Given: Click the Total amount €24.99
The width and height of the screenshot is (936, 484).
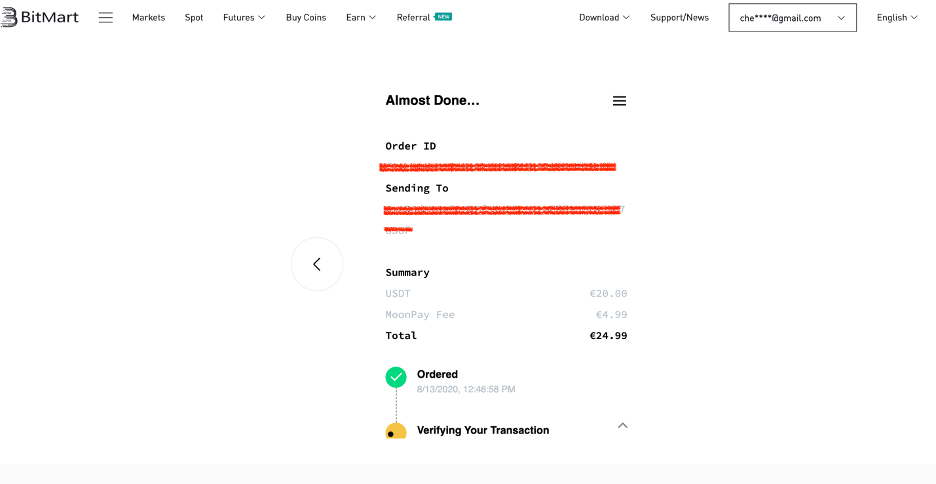Looking at the screenshot, I should (608, 335).
